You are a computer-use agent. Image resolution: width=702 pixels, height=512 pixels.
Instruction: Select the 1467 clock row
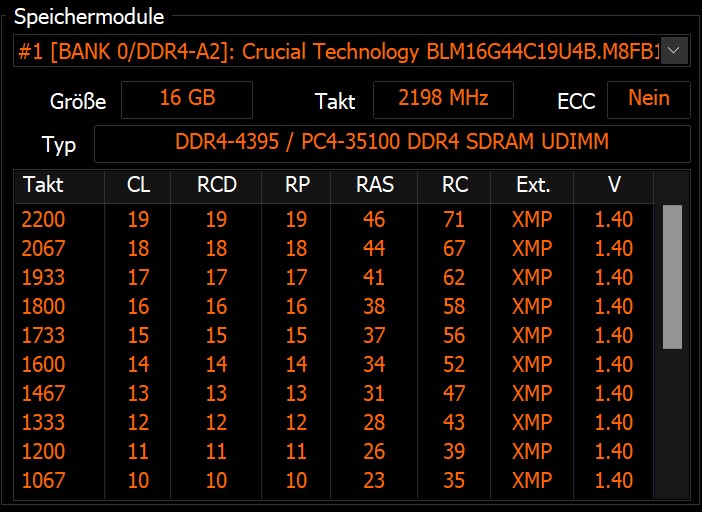point(334,393)
